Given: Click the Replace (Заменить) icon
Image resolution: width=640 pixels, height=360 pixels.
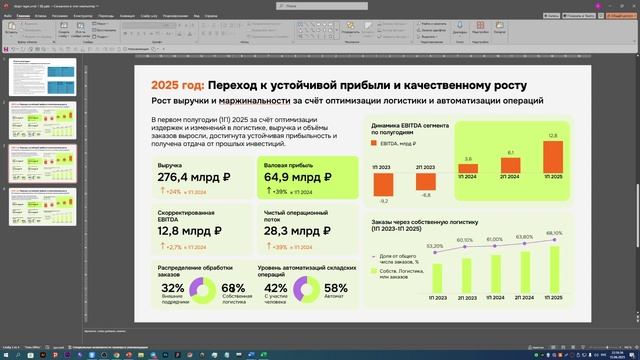Looking at the screenshot, I should click(x=419, y=30).
